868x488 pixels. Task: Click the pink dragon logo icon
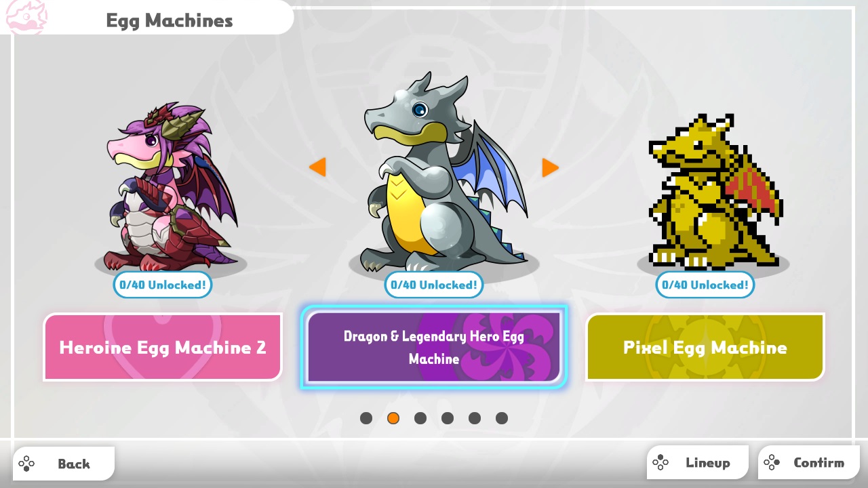[x=26, y=16]
